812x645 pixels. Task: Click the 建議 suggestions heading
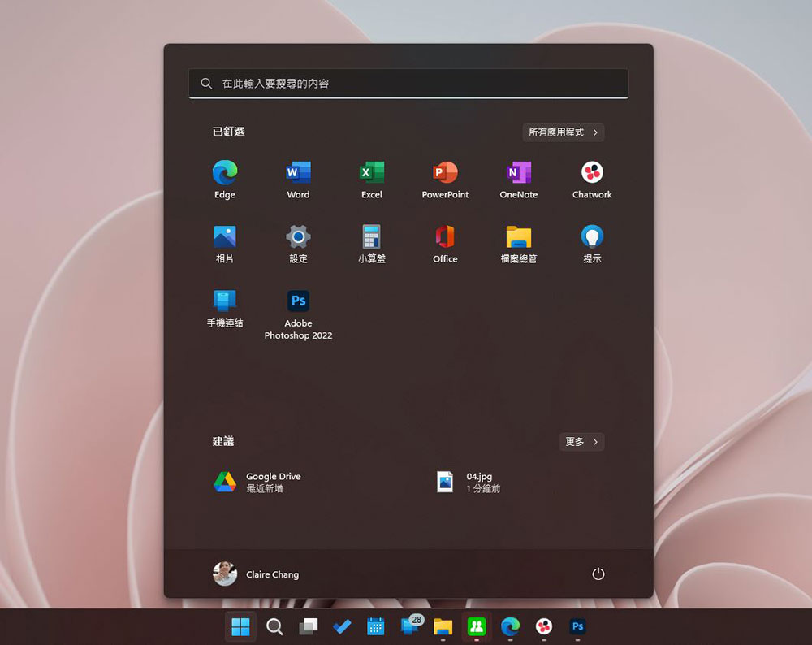pyautogui.click(x=223, y=441)
